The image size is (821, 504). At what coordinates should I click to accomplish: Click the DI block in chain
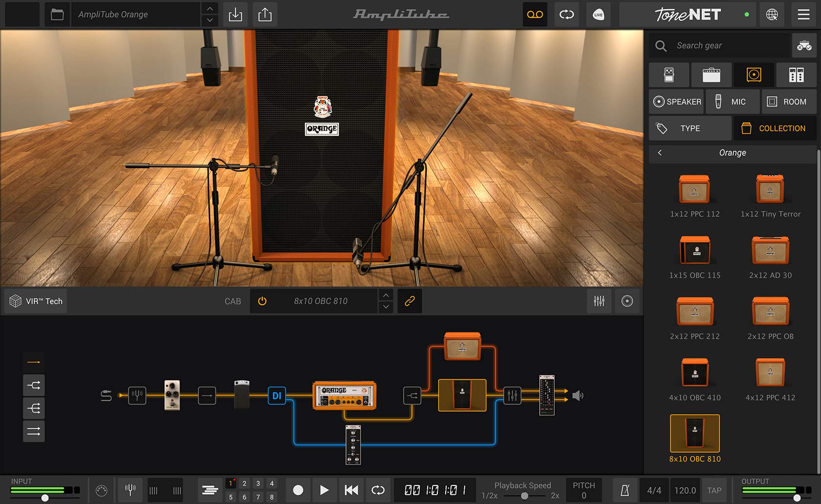point(277,396)
